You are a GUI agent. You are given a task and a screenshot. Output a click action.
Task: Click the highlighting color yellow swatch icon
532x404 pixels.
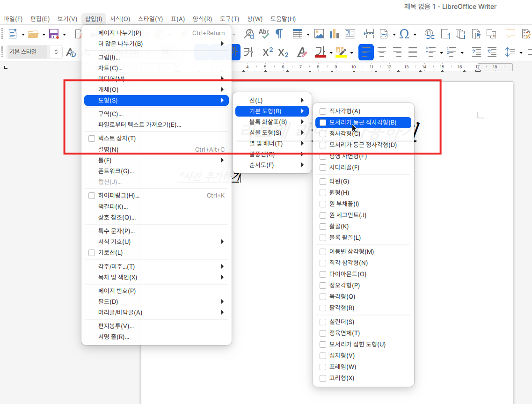[x=341, y=52]
